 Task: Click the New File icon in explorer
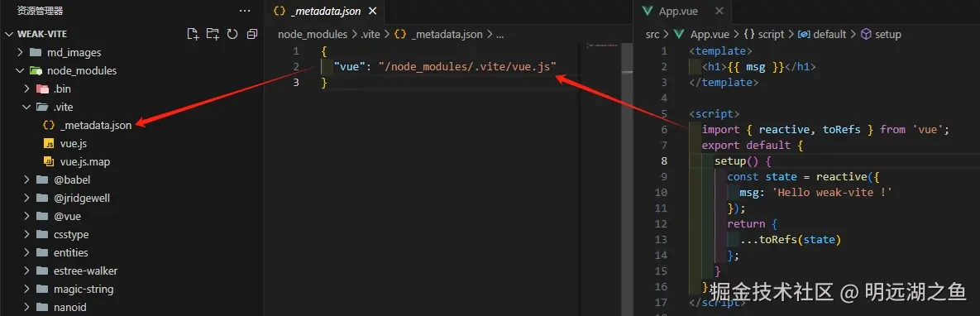[x=193, y=34]
